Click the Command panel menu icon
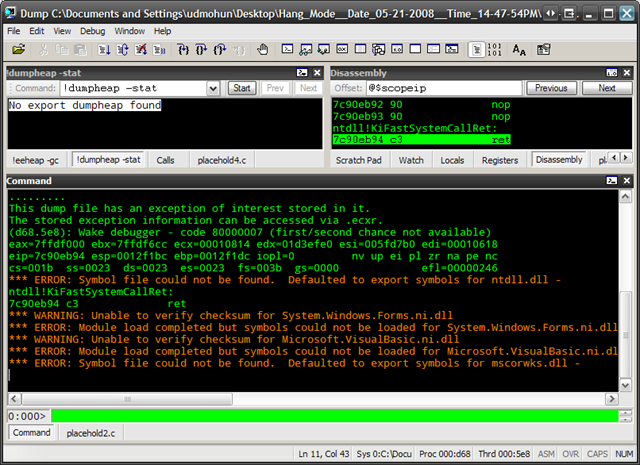640x465 pixels. coord(611,180)
